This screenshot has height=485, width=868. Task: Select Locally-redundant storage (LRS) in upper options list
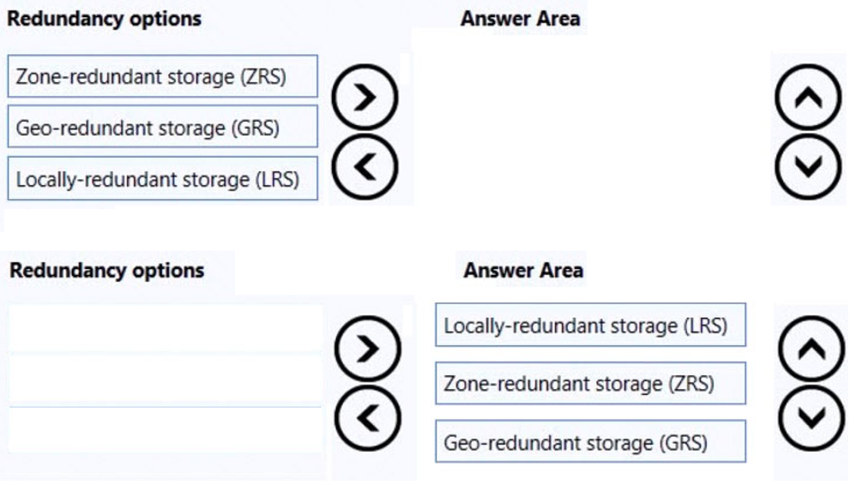point(162,179)
